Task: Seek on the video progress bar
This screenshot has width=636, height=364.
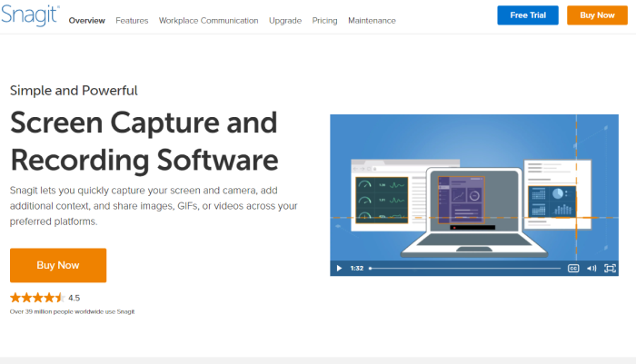Action: coord(465,269)
